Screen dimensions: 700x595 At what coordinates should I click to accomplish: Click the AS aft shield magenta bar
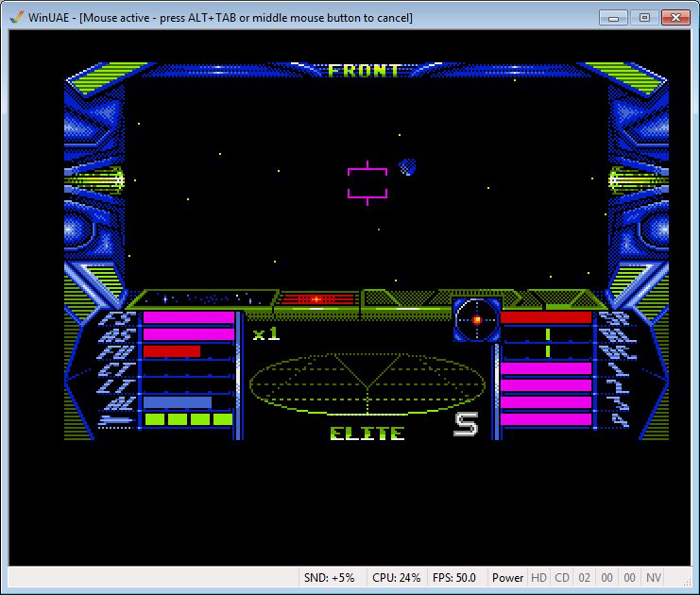(189, 334)
